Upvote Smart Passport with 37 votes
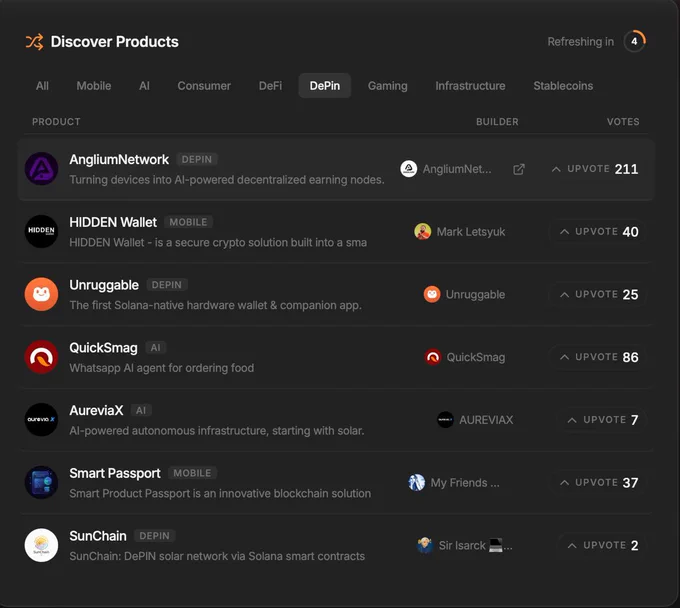The height and width of the screenshot is (608, 680). (x=599, y=482)
